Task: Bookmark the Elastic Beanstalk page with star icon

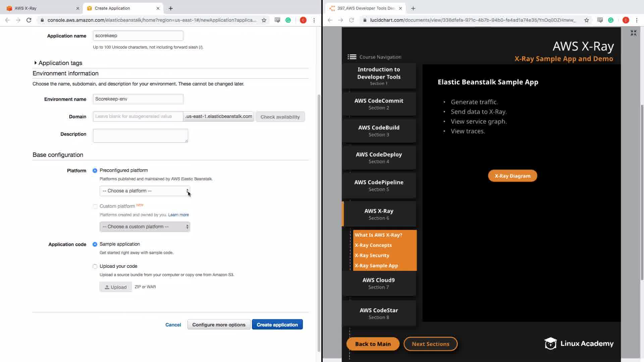Action: 264,20
